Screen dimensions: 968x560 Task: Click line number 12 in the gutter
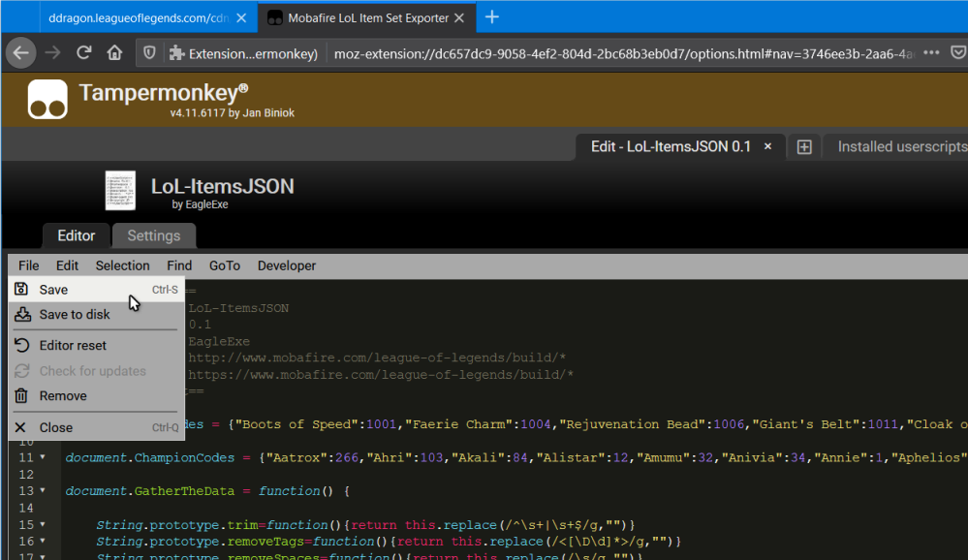[26, 474]
